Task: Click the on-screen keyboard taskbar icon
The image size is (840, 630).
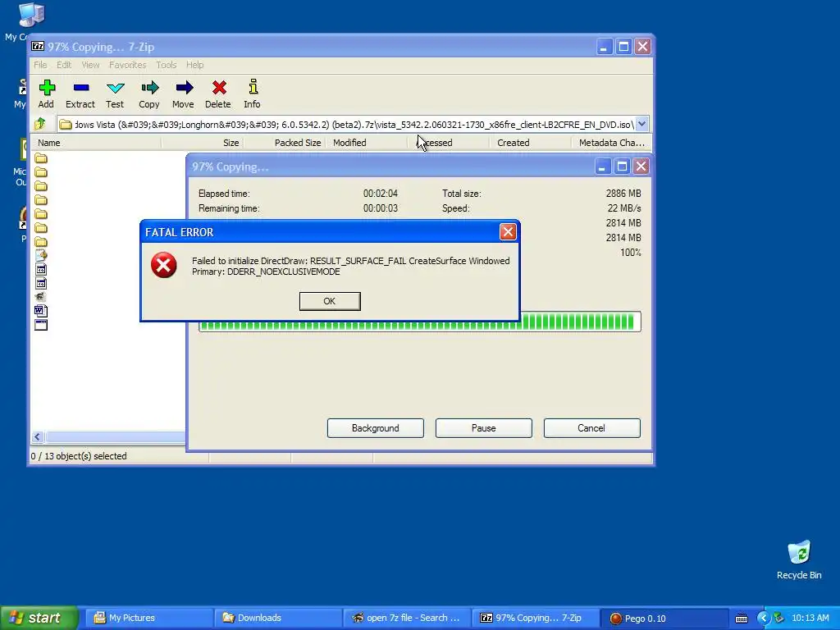Action: tap(742, 619)
